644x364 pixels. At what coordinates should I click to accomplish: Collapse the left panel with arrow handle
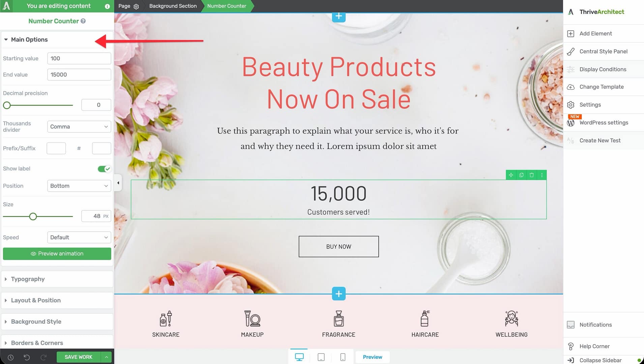tap(118, 183)
